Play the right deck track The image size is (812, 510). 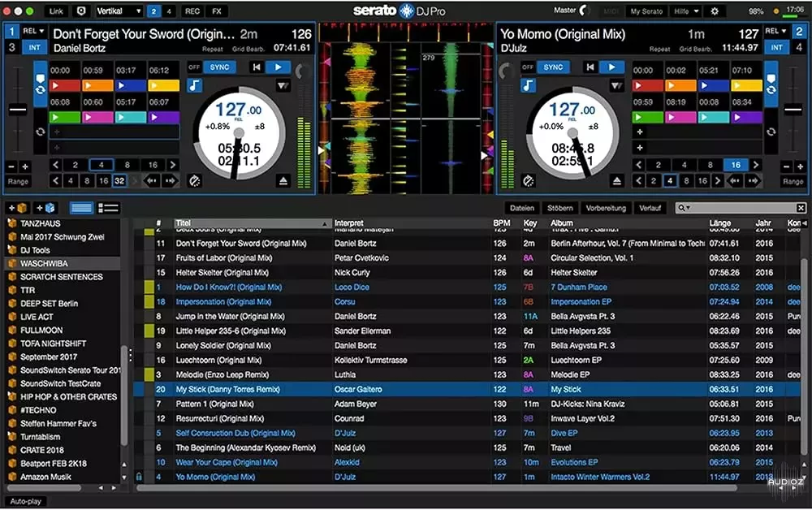point(611,67)
